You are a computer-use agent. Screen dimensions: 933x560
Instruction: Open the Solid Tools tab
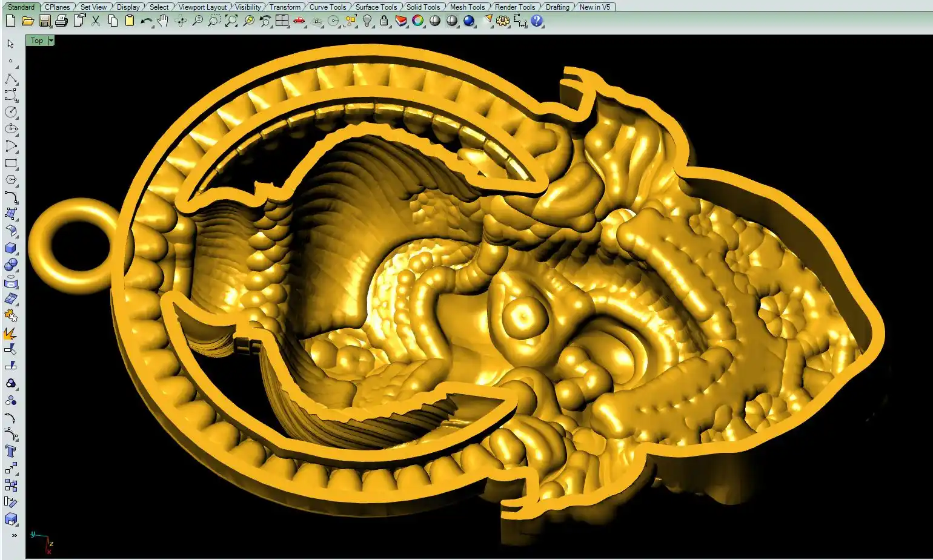coord(423,7)
